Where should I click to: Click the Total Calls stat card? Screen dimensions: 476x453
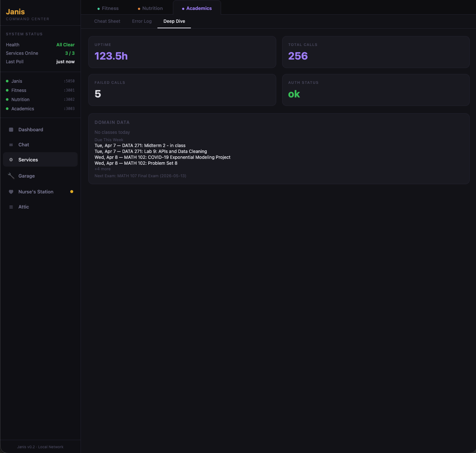coord(376,52)
